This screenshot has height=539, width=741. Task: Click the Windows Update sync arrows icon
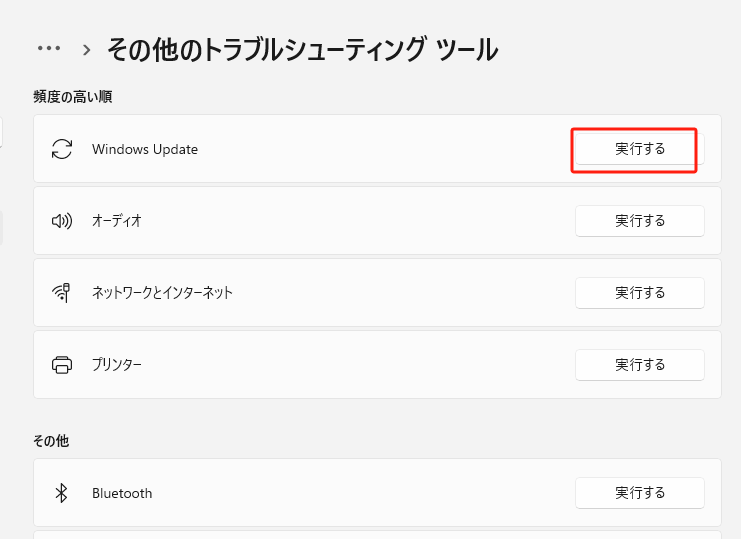(62, 149)
